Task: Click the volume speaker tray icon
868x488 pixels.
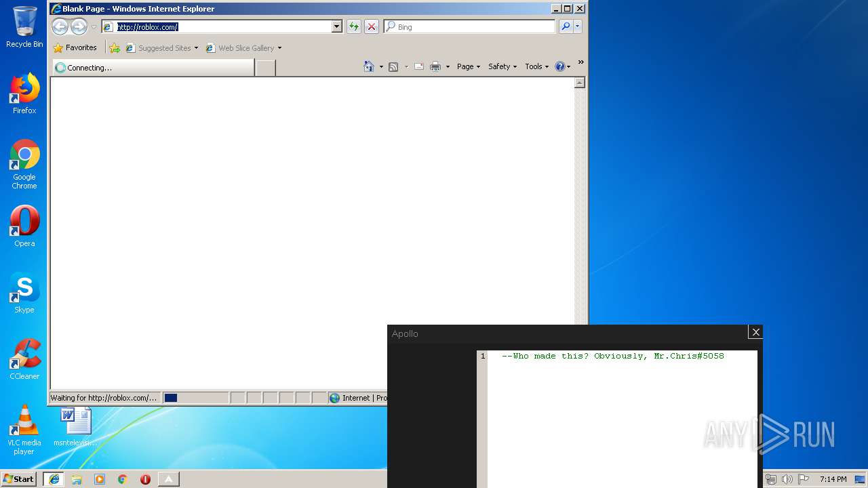Action: tap(787, 479)
